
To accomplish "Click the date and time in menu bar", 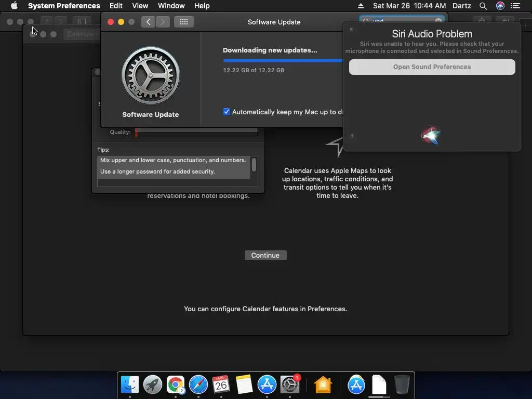I will pyautogui.click(x=409, y=6).
